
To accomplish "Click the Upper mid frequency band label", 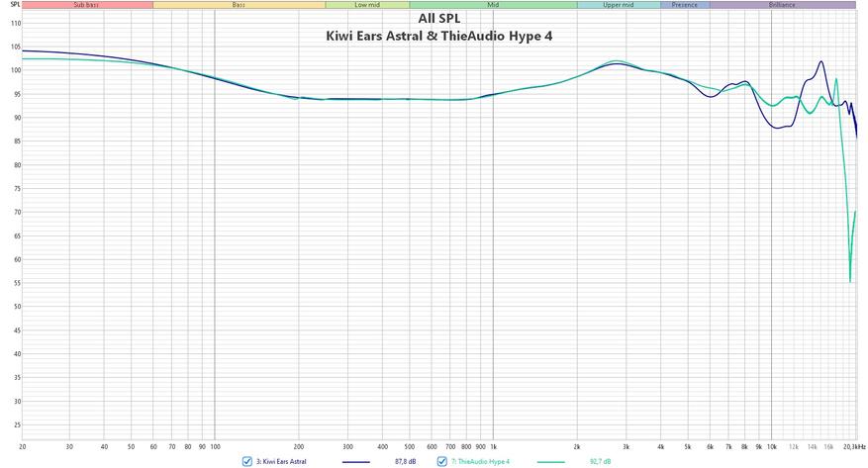I will [x=619, y=5].
